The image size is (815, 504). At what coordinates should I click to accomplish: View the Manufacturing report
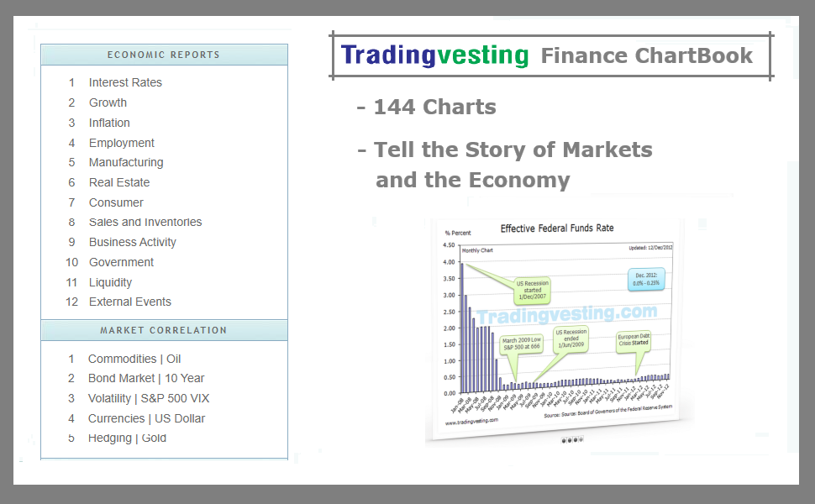pyautogui.click(x=126, y=162)
